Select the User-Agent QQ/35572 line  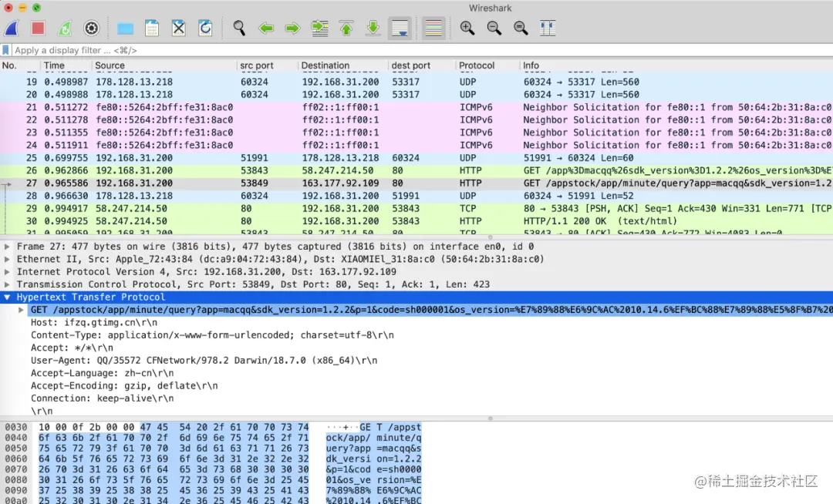[x=204, y=361]
